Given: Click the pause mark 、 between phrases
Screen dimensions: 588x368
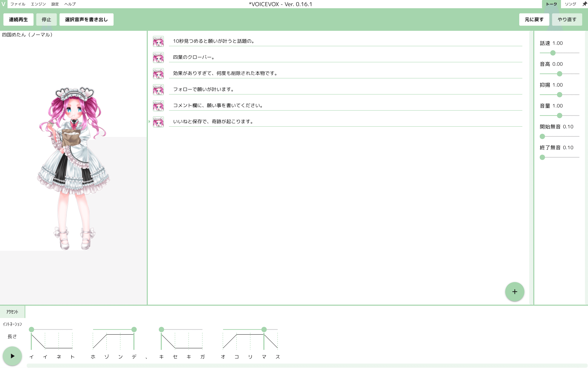Looking at the screenshot, I should click(146, 358).
